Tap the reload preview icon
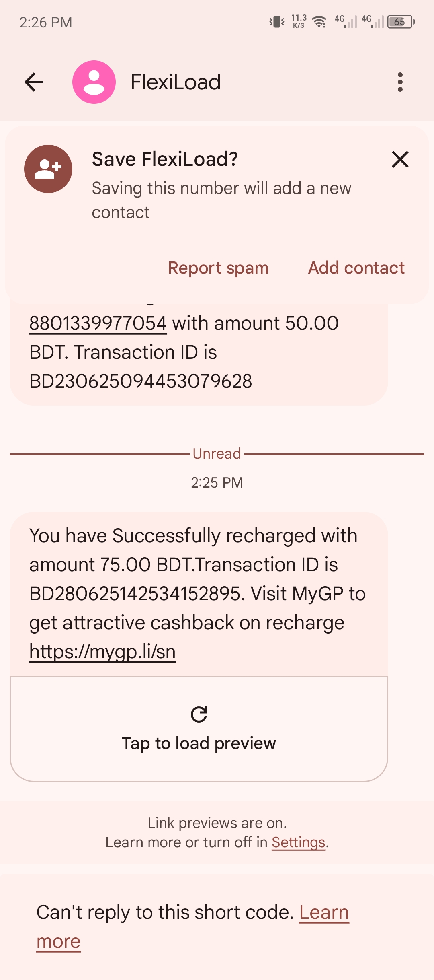The height and width of the screenshot is (980, 434). (x=199, y=714)
